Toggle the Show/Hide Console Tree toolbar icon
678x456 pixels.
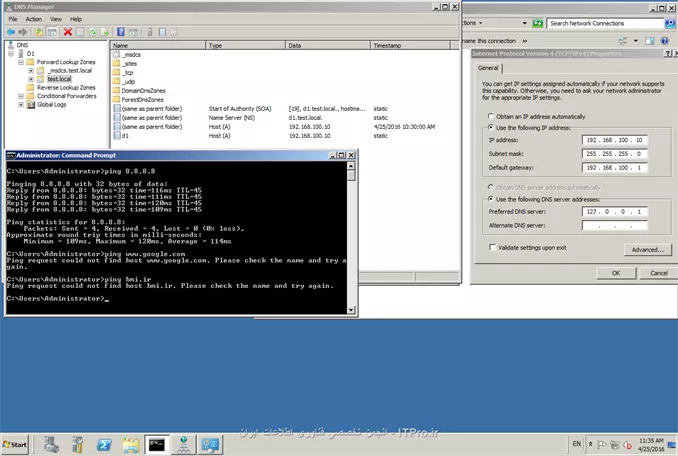tap(52, 32)
